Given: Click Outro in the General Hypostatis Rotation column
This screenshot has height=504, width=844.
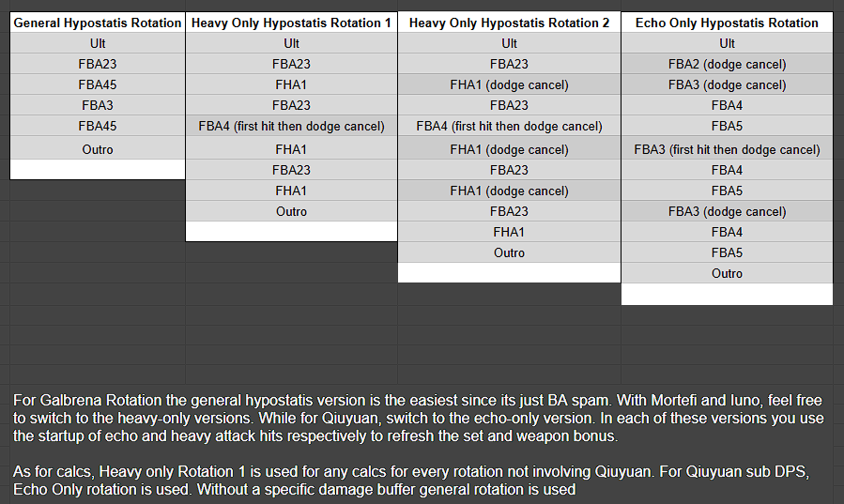Looking at the screenshot, I should 98,149.
